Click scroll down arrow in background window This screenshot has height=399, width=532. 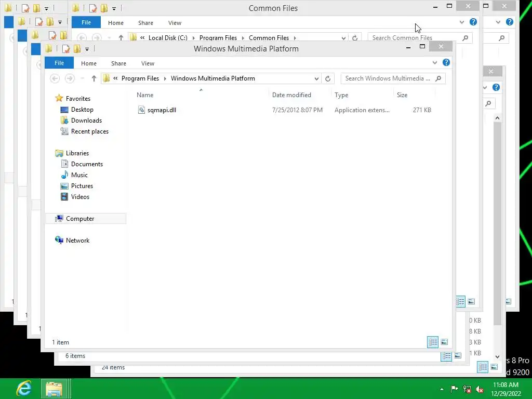497,356
